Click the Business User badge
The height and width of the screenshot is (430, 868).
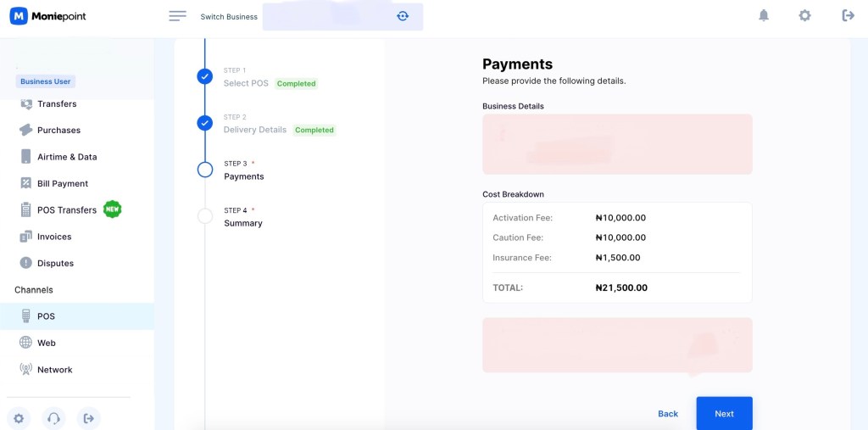pos(46,81)
